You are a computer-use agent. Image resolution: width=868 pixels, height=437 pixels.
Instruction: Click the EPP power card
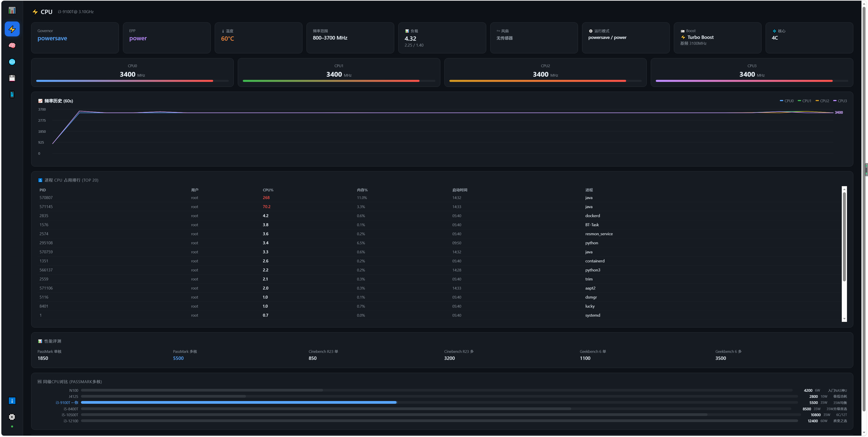(x=166, y=38)
